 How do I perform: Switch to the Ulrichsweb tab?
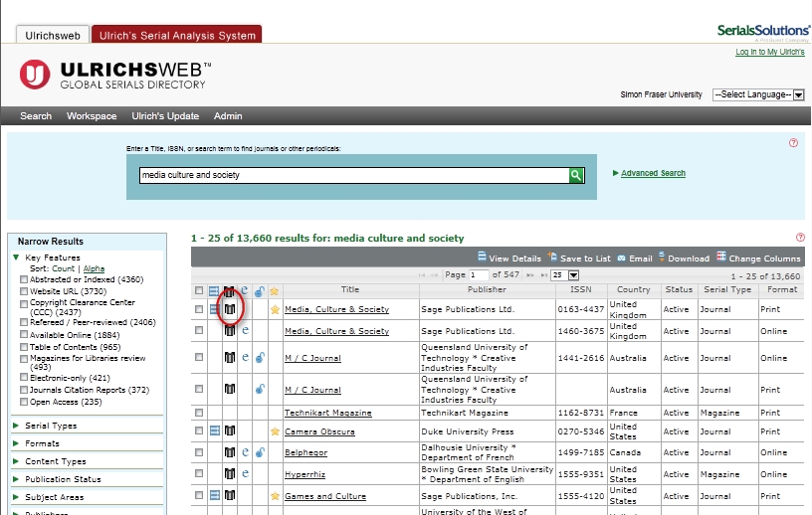point(53,35)
